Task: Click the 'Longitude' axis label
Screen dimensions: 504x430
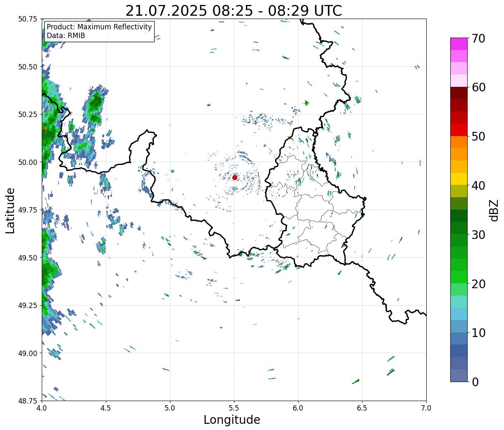Action: pyautogui.click(x=232, y=420)
